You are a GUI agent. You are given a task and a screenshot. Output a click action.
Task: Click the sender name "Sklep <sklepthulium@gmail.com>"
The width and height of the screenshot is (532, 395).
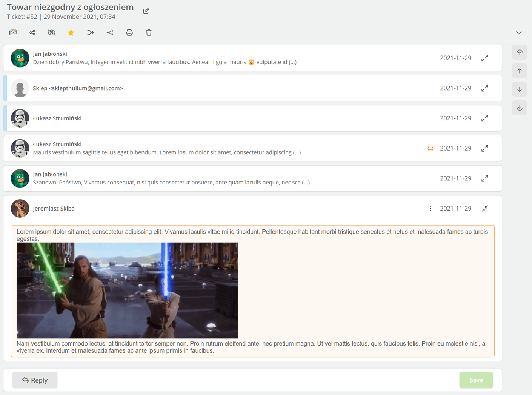tap(78, 88)
